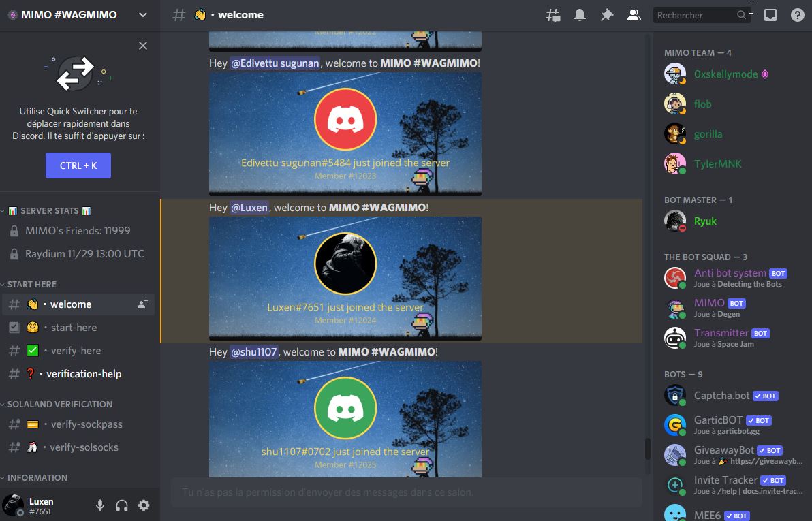Image resolution: width=812 pixels, height=521 pixels.
Task: Open Captcha.bot profile
Action: (x=732, y=396)
